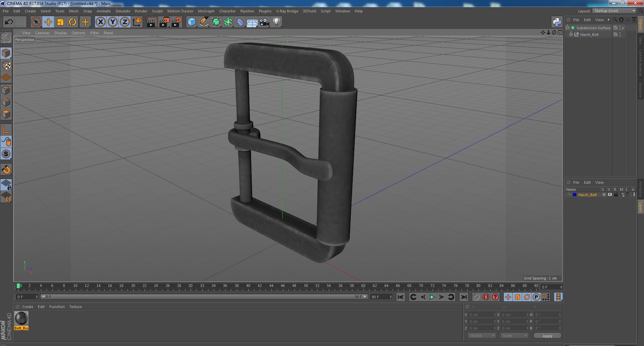Open the MoGraph menu
Image resolution: width=644 pixels, height=346 pixels.
point(206,11)
